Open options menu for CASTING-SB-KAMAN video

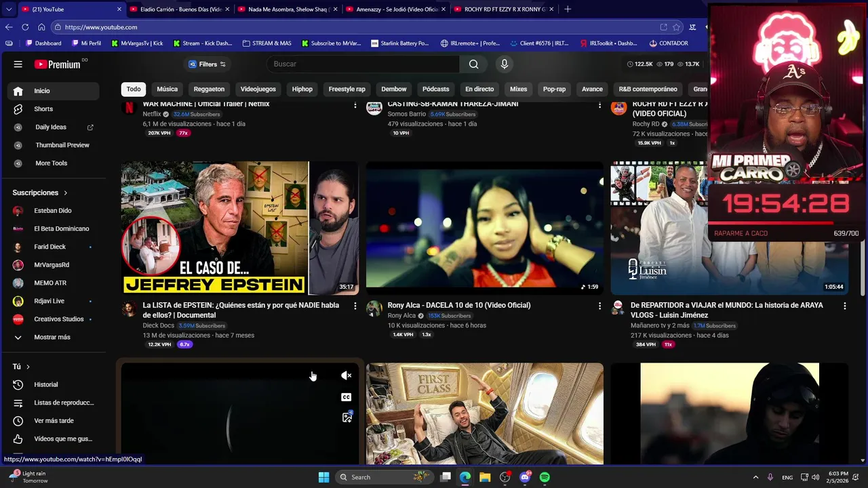click(x=599, y=105)
